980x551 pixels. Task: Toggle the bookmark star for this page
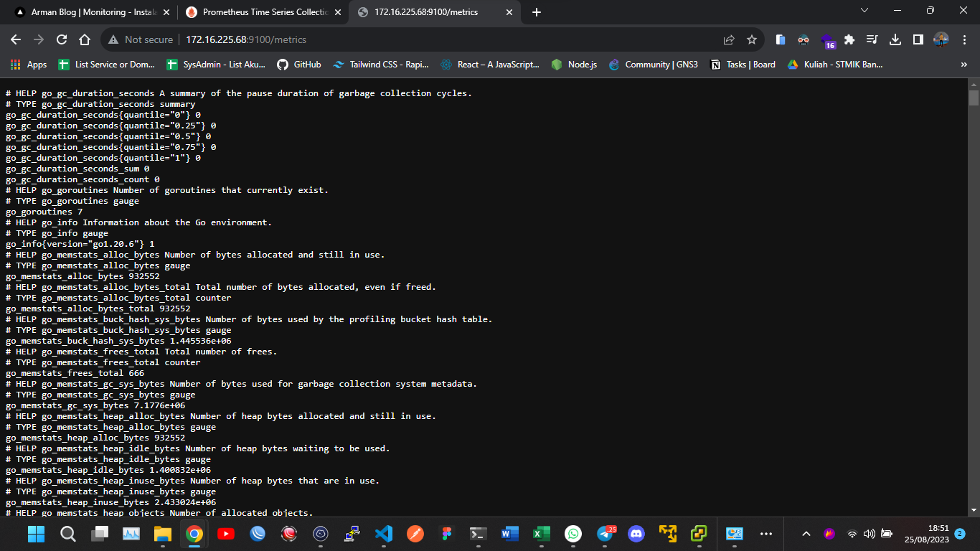click(x=750, y=41)
